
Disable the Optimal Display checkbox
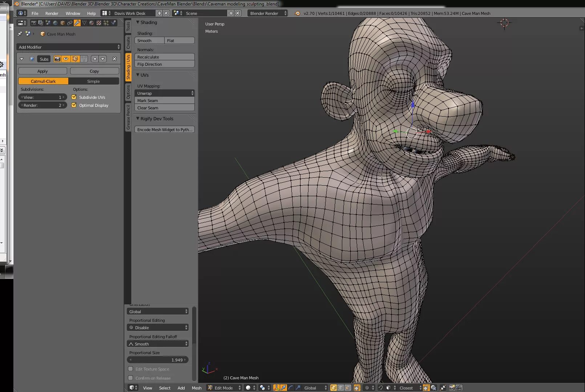(74, 105)
